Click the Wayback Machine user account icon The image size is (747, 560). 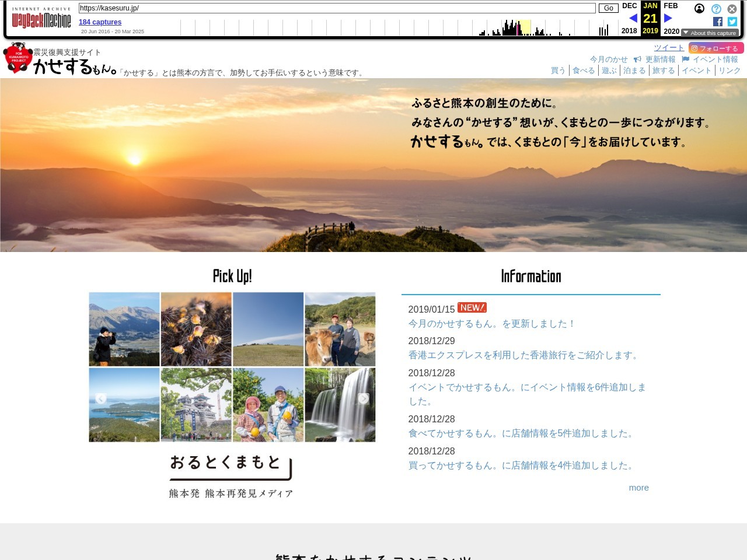tap(699, 9)
